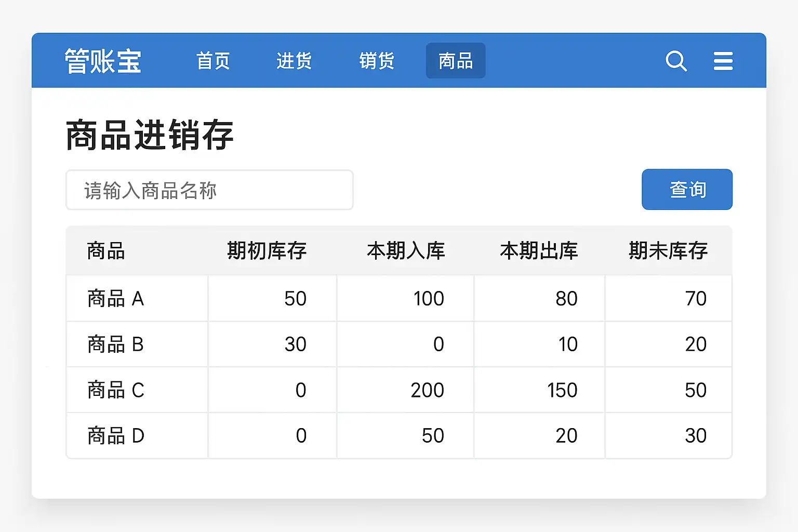Click 商品 C's 本期入库 value 200

pos(427,390)
